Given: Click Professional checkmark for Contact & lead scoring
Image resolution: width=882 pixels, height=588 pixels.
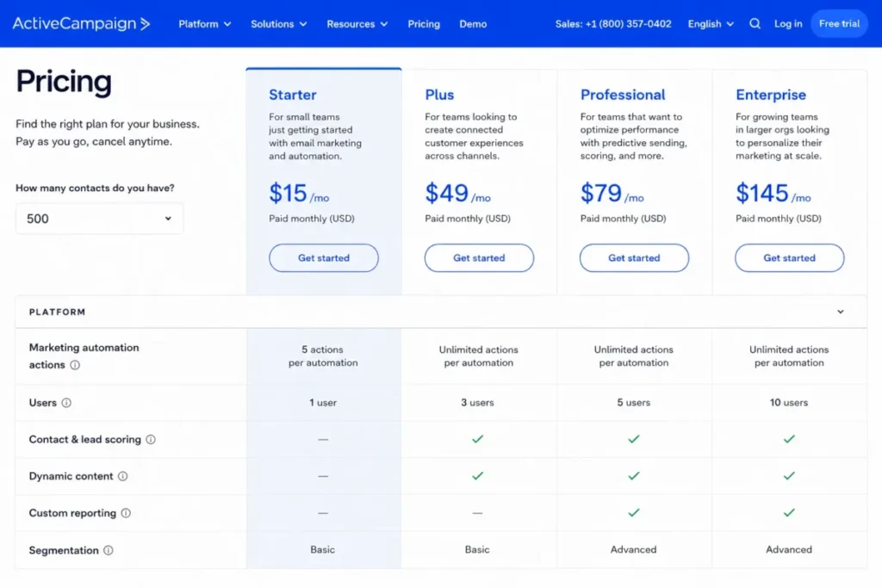Looking at the screenshot, I should pos(633,439).
